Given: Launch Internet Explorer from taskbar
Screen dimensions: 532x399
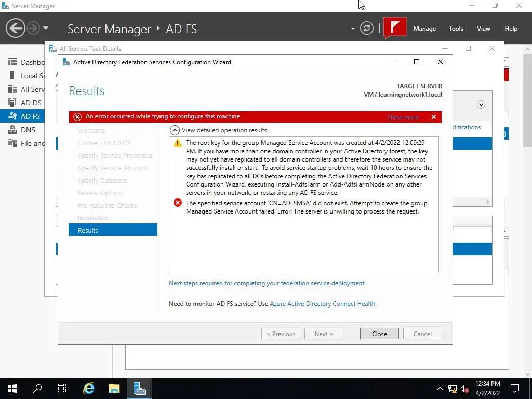Looking at the screenshot, I should click(88, 389).
